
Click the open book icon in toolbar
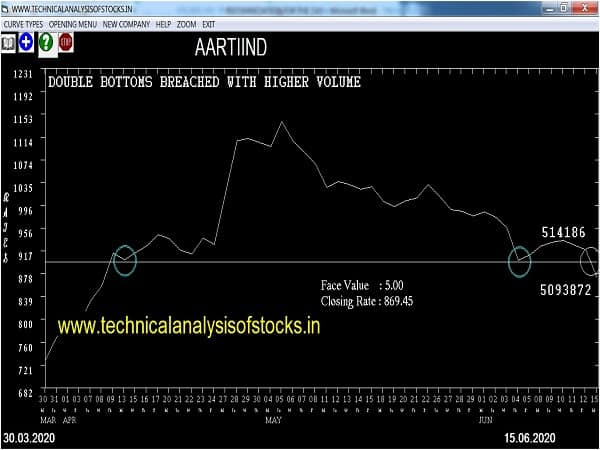coord(8,43)
